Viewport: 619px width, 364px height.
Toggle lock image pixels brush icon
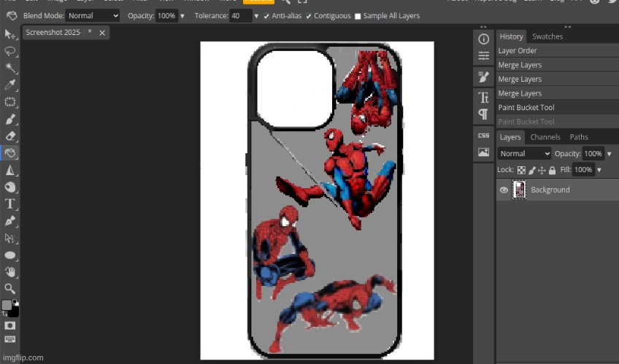point(531,170)
